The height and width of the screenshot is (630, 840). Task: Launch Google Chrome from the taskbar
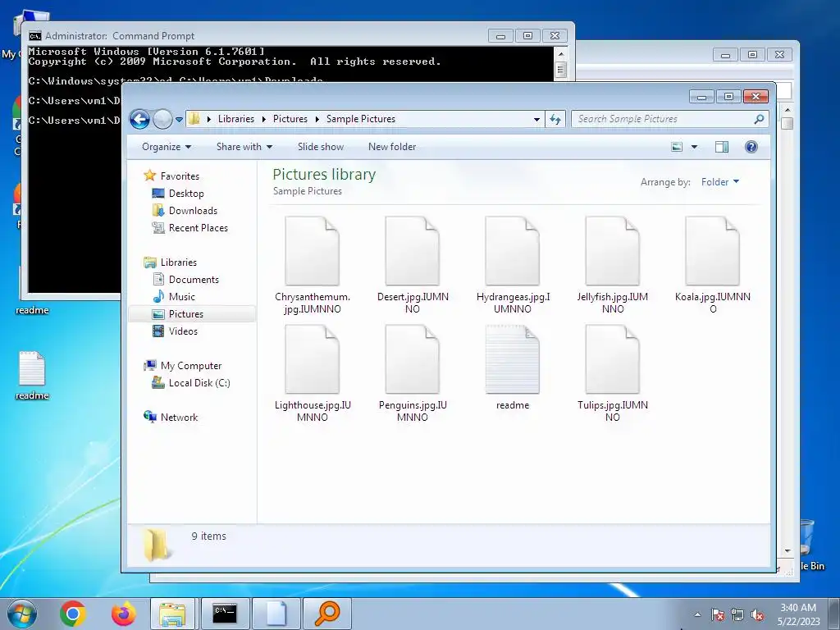point(73,614)
